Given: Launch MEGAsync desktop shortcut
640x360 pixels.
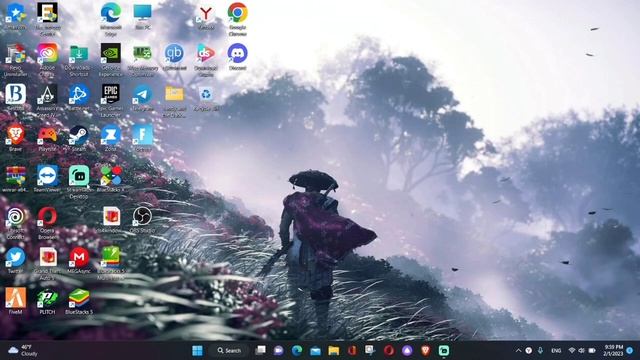Looking at the screenshot, I should (x=79, y=257).
